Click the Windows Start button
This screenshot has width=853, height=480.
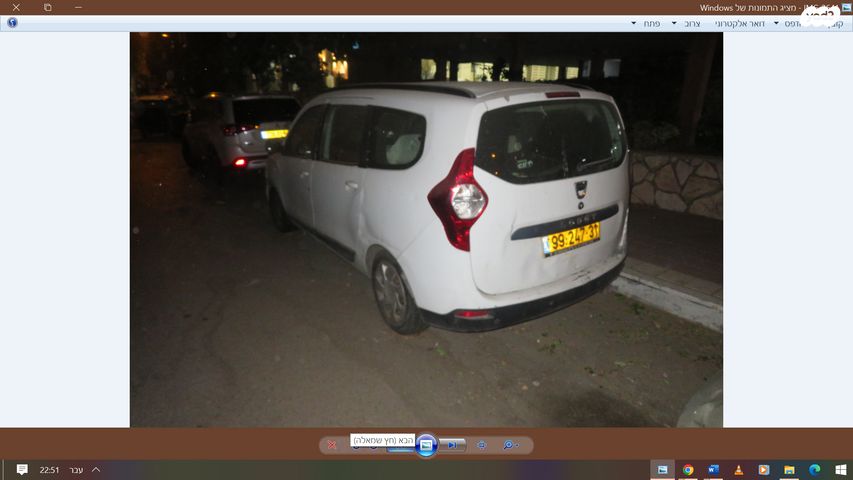[x=840, y=470]
